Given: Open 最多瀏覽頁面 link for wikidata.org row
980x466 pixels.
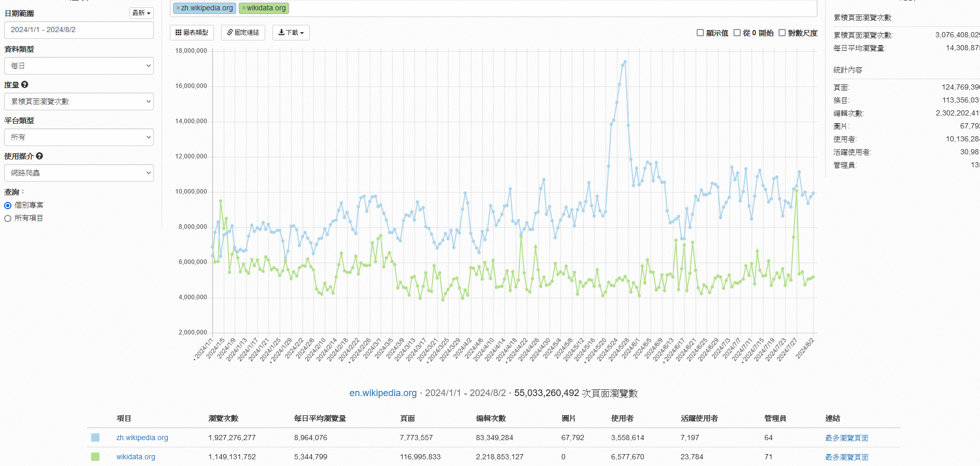Looking at the screenshot, I should coord(847,457).
